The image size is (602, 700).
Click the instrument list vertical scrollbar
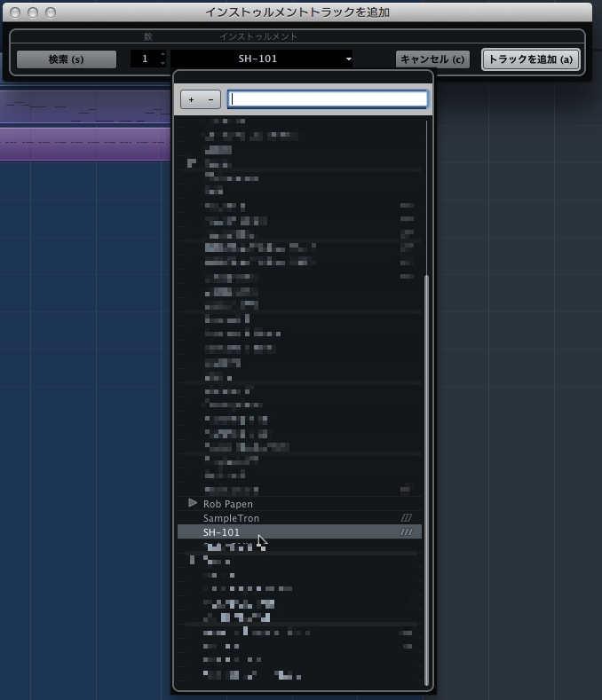[x=426, y=480]
